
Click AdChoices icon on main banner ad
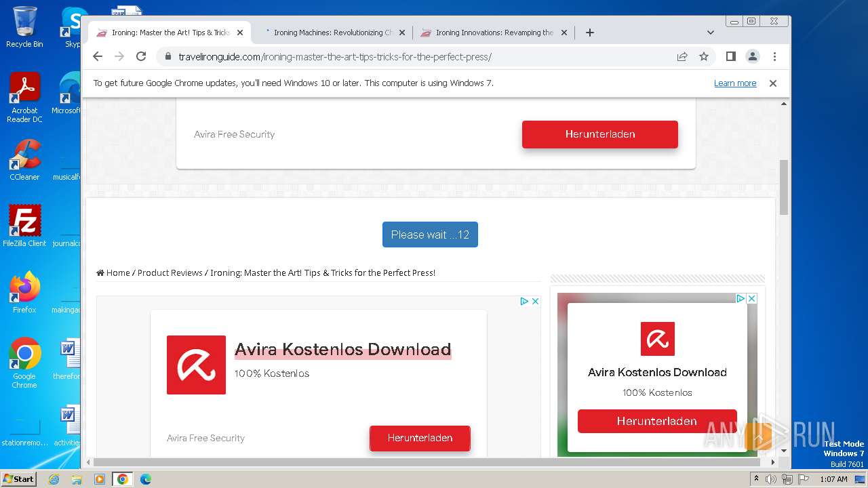[524, 301]
